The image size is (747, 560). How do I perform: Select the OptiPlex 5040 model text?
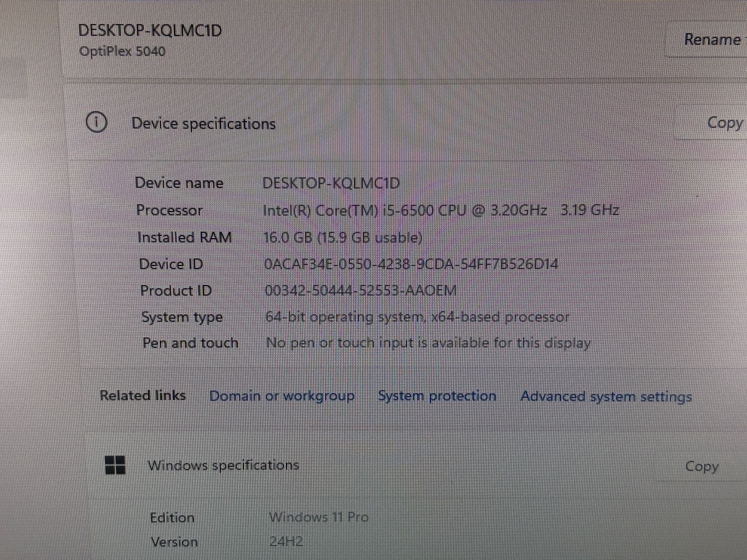click(122, 51)
